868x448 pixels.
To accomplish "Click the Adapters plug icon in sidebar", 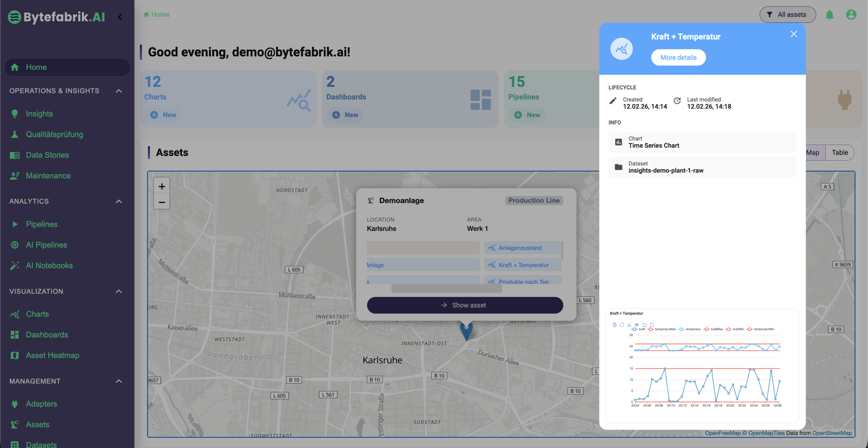I will (x=15, y=404).
